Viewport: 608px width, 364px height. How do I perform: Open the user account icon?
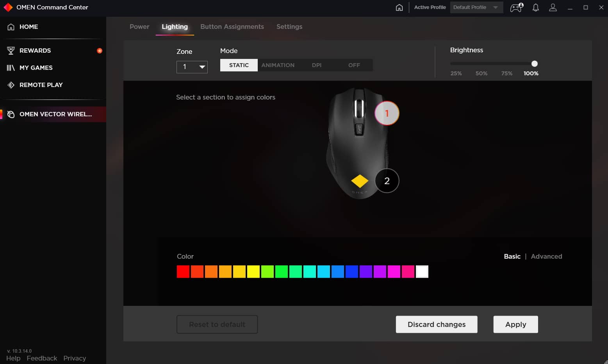pyautogui.click(x=553, y=7)
